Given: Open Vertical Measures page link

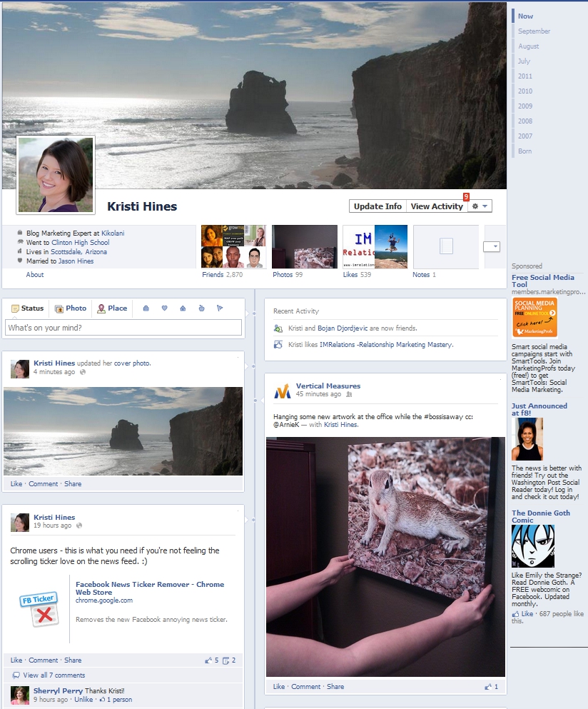Looking at the screenshot, I should (x=328, y=386).
